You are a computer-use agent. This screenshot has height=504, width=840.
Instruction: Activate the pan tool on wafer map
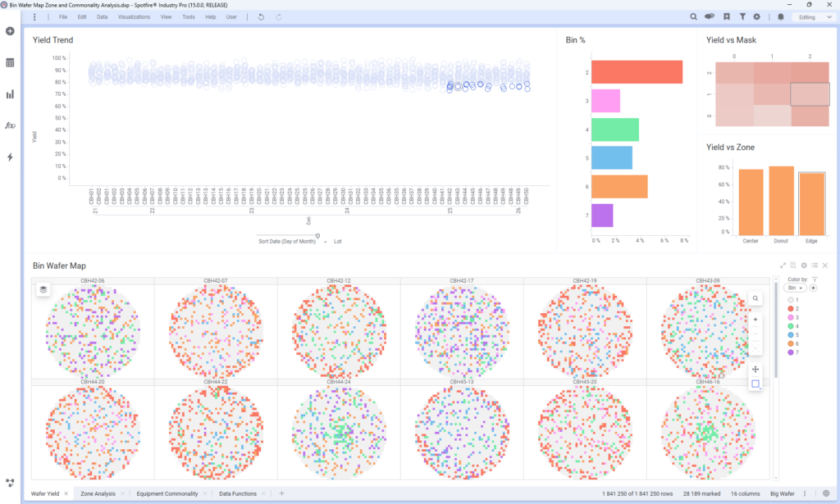(756, 370)
